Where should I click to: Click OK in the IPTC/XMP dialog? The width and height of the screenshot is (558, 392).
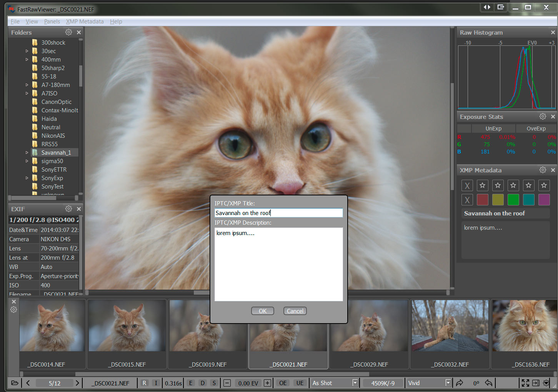(262, 311)
